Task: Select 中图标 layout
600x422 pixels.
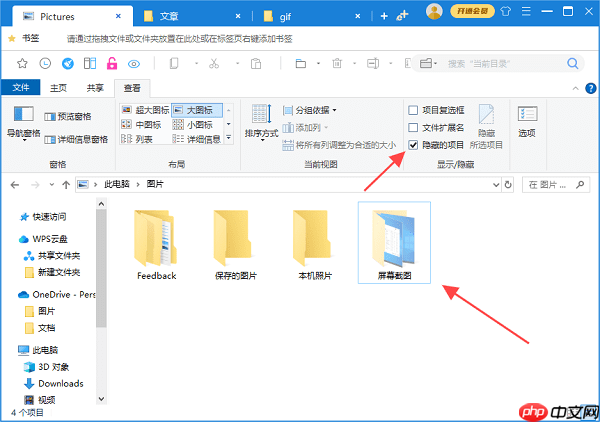Action: click(141, 125)
